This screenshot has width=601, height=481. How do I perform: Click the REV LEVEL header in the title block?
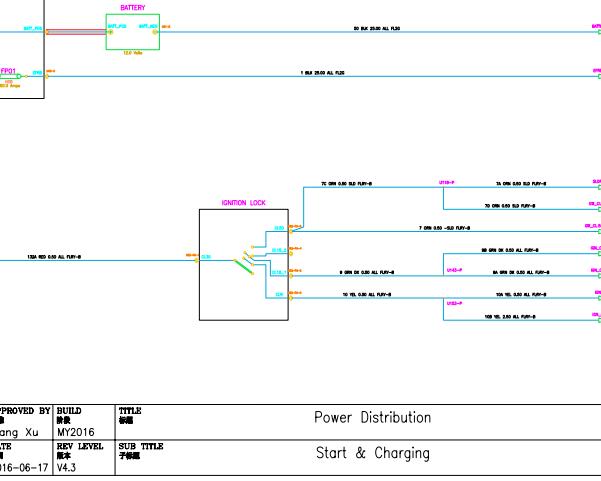[x=80, y=447]
